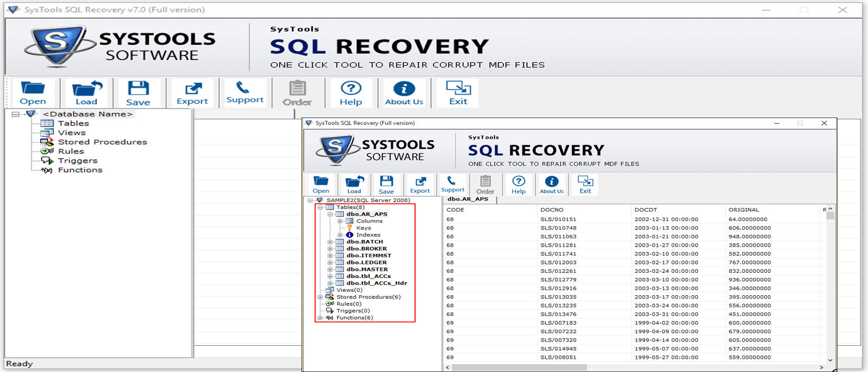
Task: Select Views(0) node in front window
Action: [349, 290]
